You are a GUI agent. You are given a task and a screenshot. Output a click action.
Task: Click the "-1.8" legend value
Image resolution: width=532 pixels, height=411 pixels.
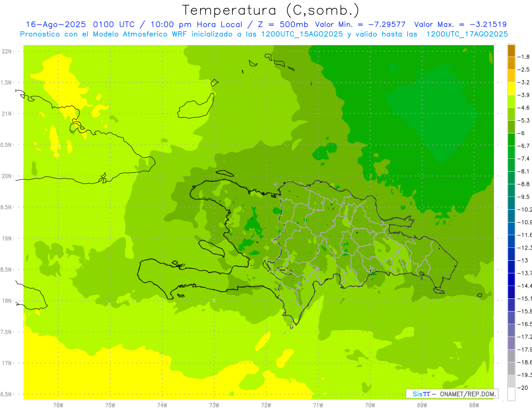click(x=524, y=57)
